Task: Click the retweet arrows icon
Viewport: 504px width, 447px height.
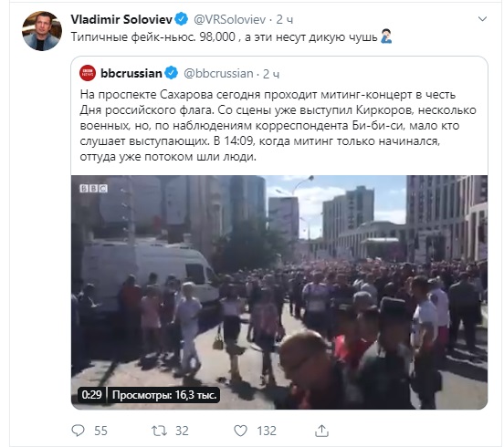Action: (159, 431)
